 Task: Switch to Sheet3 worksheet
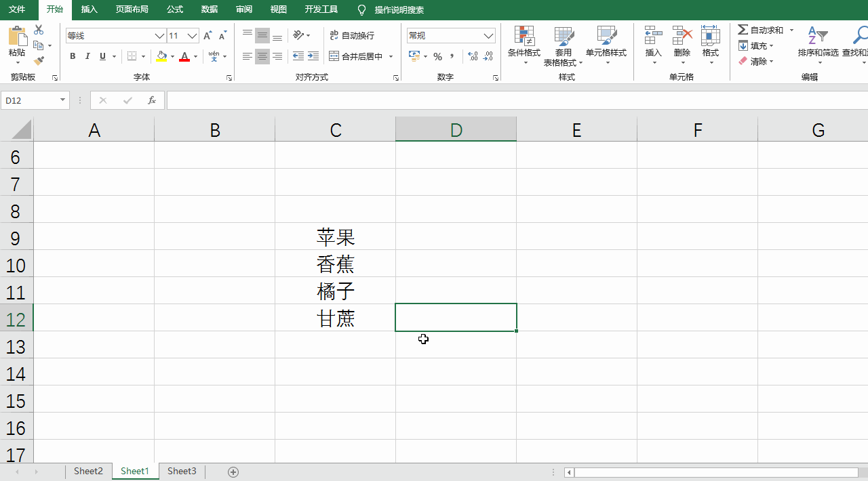(181, 471)
